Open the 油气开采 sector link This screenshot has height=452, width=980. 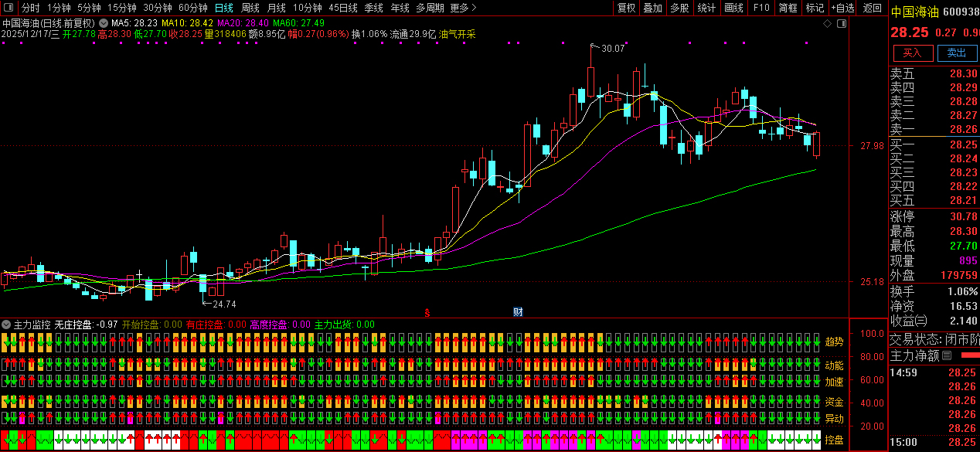(x=457, y=34)
